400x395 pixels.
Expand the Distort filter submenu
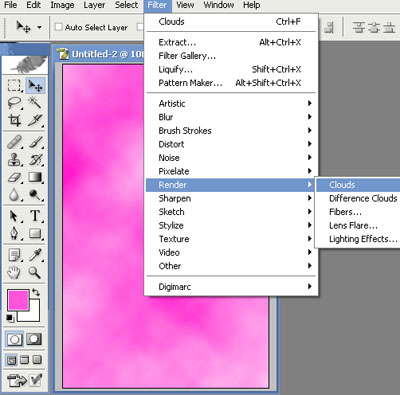tap(231, 144)
